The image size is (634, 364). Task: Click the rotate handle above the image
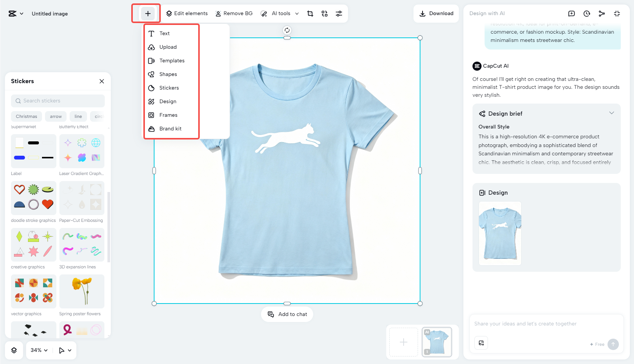(287, 30)
